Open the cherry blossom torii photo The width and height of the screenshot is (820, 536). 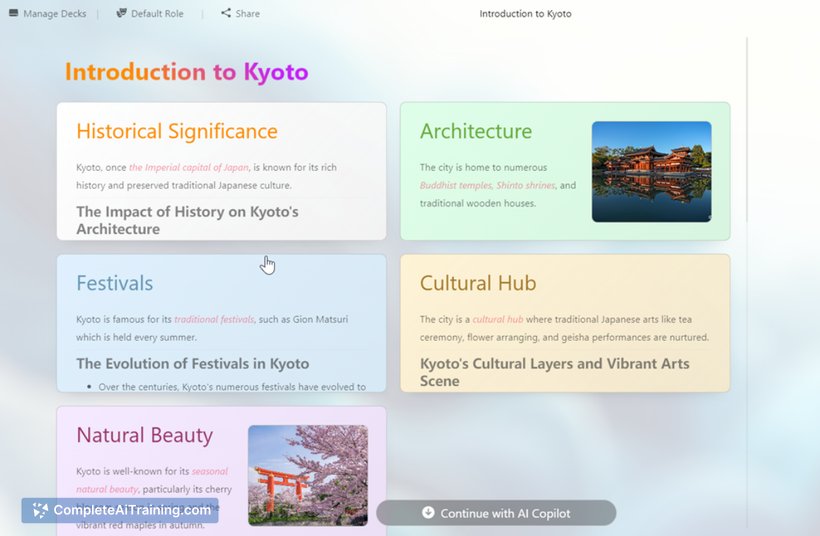pos(308,475)
